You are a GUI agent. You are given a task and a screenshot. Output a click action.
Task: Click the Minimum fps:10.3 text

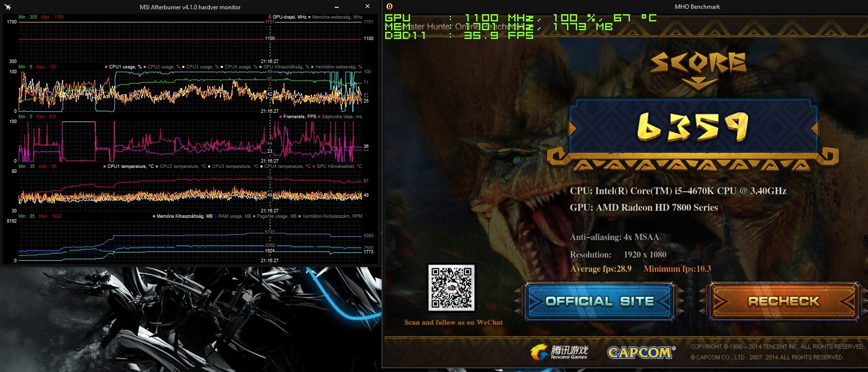click(x=677, y=269)
